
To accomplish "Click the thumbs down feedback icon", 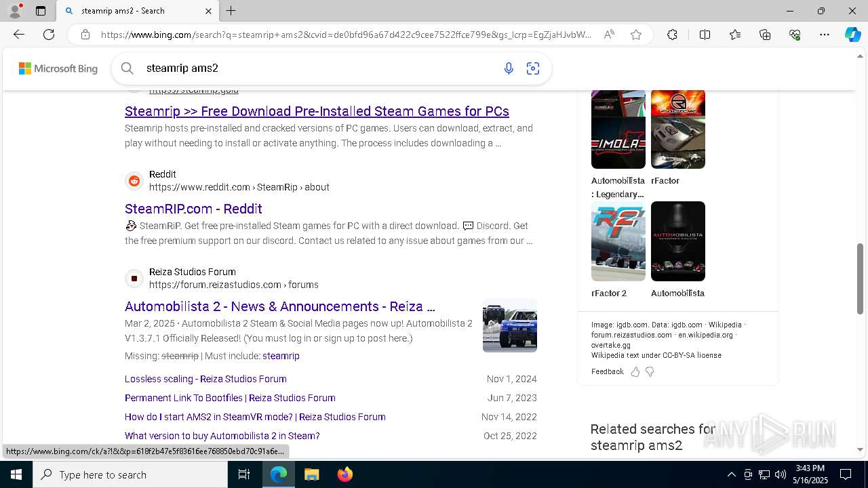I will coord(650,371).
